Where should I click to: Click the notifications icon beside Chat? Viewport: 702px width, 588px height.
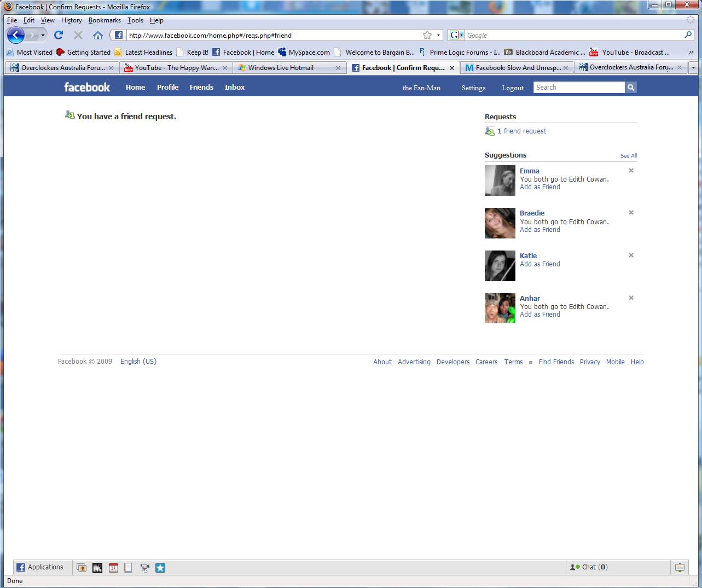[x=680, y=567]
